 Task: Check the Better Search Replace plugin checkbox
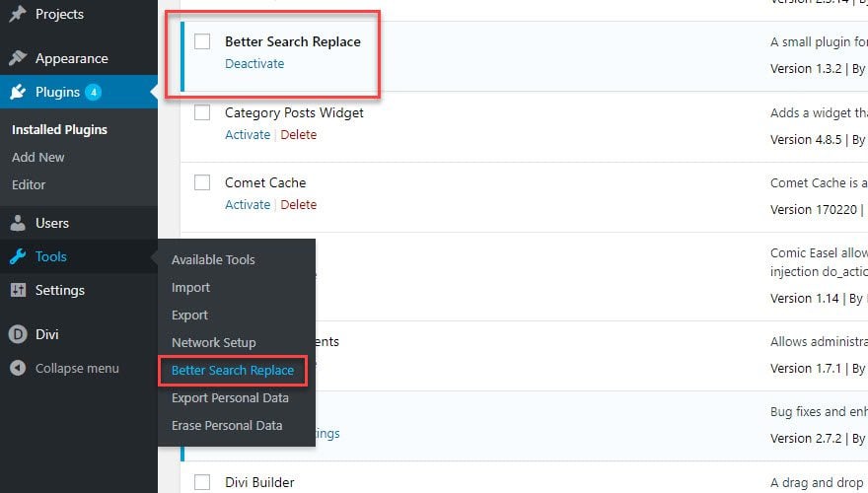[x=202, y=41]
